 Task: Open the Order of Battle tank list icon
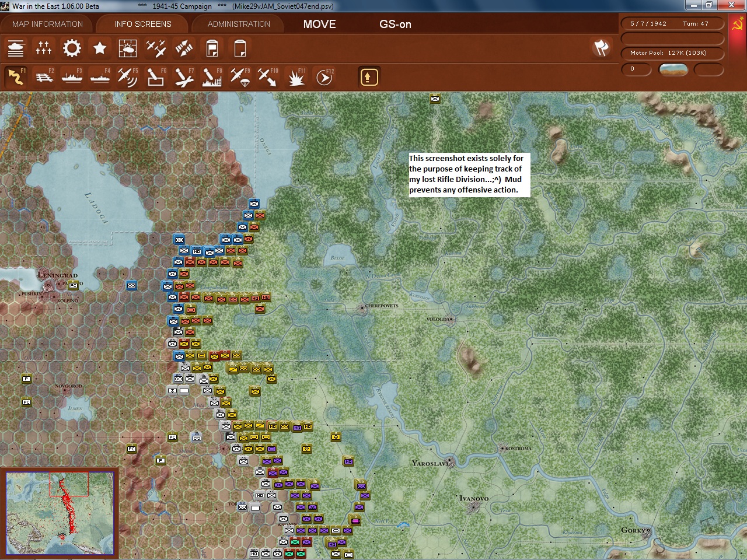point(16,48)
